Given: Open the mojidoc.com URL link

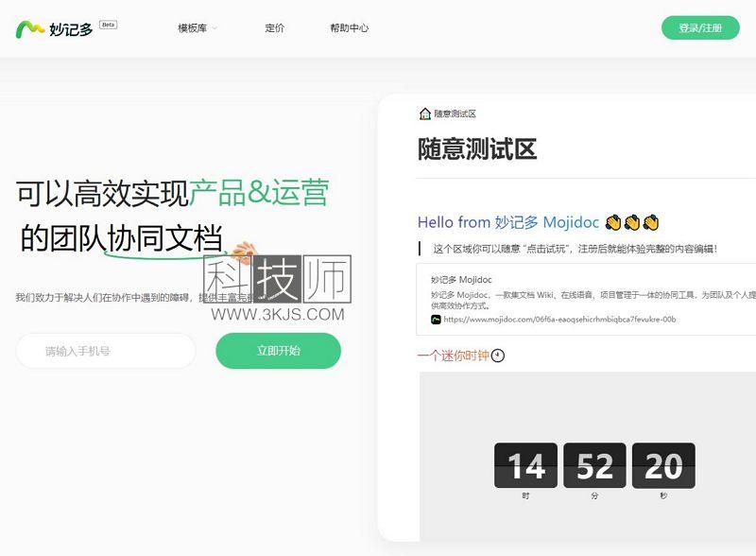Looking at the screenshot, I should coord(559,320).
